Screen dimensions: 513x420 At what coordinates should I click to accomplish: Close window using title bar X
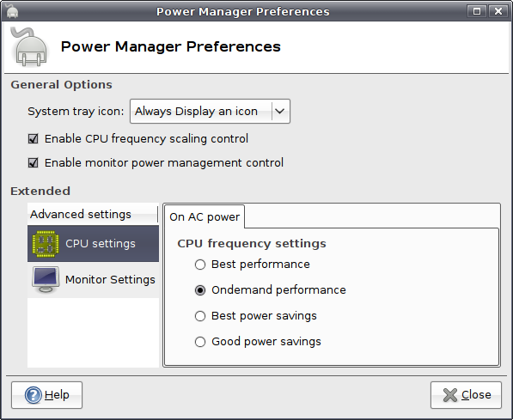[x=498, y=11]
